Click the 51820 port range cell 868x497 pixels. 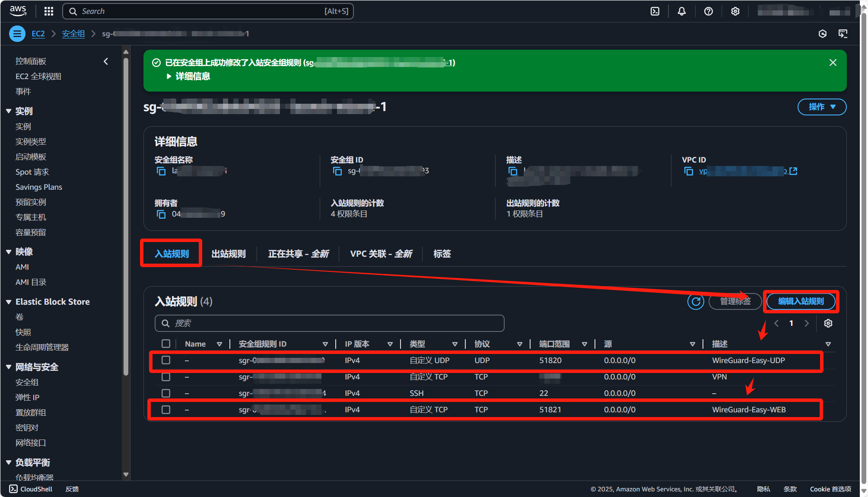coord(550,360)
